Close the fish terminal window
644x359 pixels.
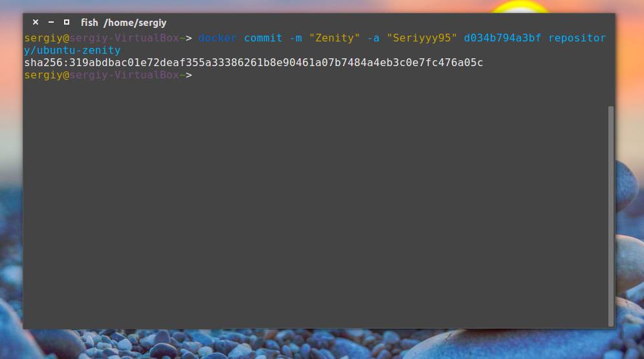(36, 22)
